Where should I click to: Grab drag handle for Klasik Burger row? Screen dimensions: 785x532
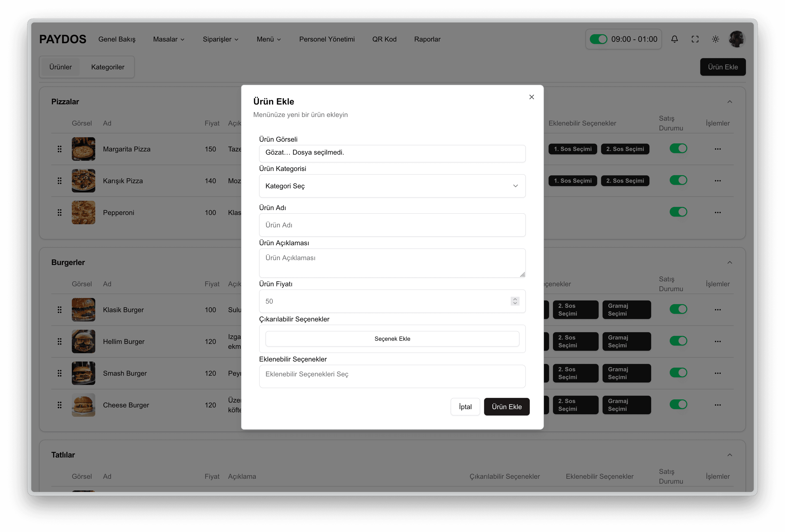[x=59, y=310]
